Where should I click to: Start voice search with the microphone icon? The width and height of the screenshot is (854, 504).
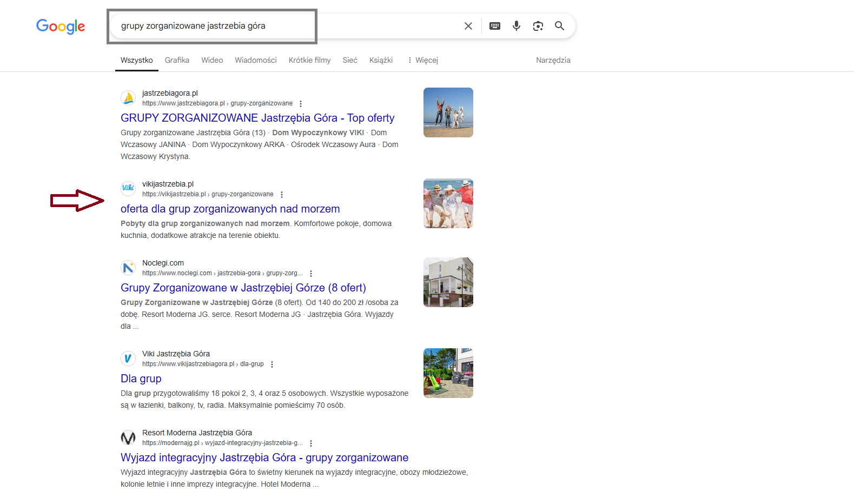click(x=517, y=26)
